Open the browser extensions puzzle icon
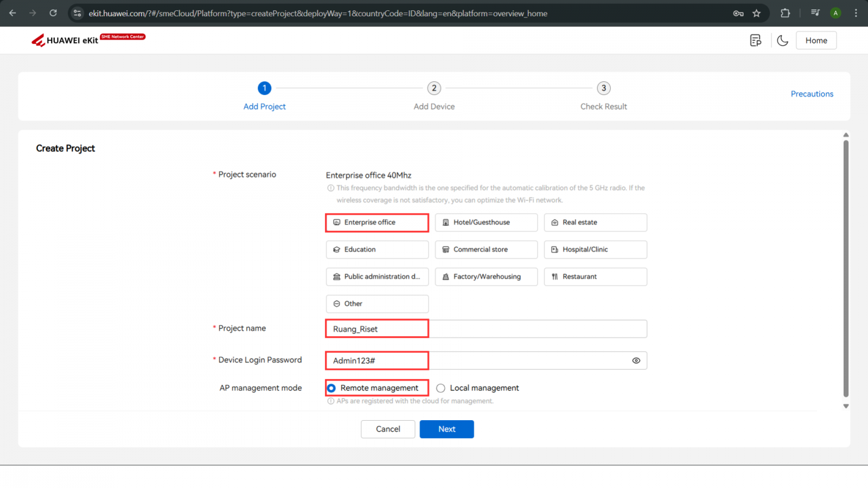 (785, 14)
